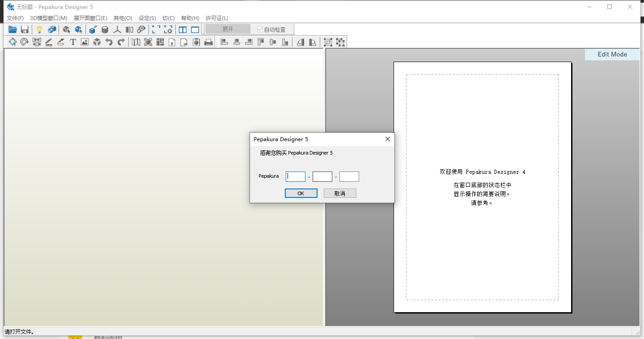Click the align horizontal center icon
Screen dimensions: 644x339
237,42
